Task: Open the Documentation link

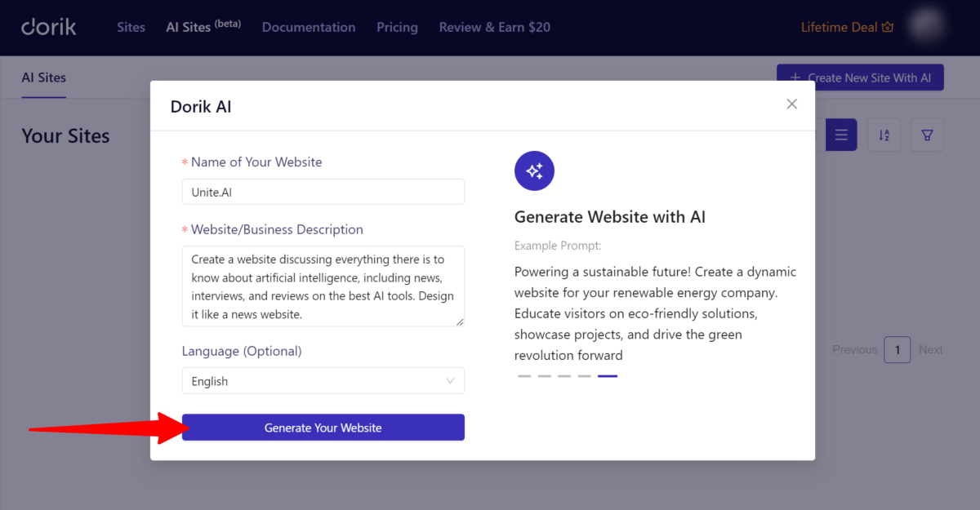Action: tap(309, 27)
